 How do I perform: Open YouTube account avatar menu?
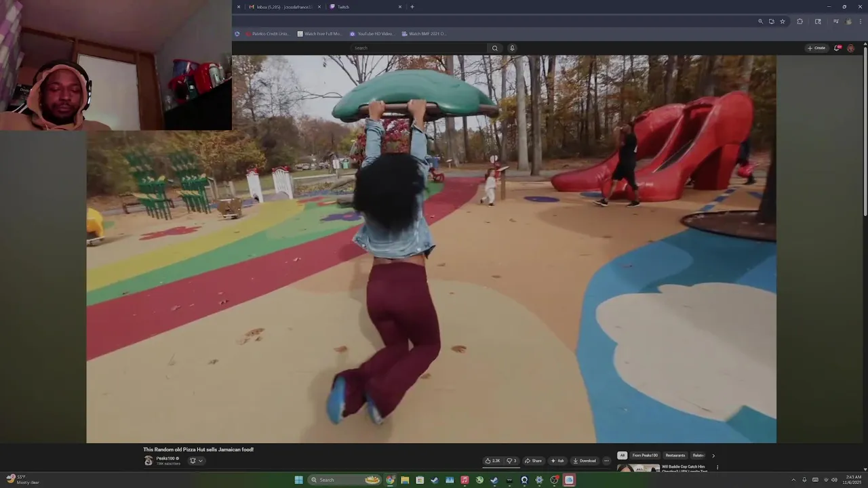pyautogui.click(x=851, y=48)
